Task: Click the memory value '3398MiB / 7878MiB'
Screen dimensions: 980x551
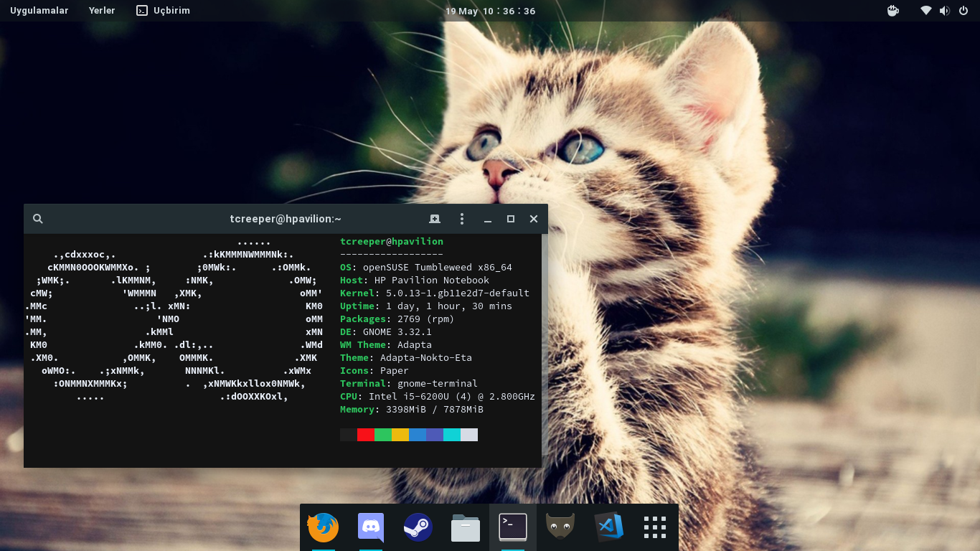Action: click(x=435, y=410)
